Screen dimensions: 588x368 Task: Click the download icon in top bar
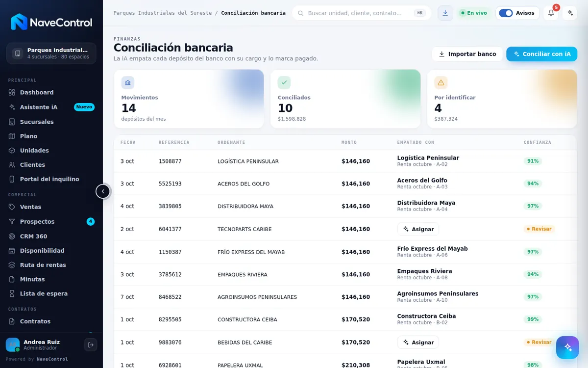(445, 13)
